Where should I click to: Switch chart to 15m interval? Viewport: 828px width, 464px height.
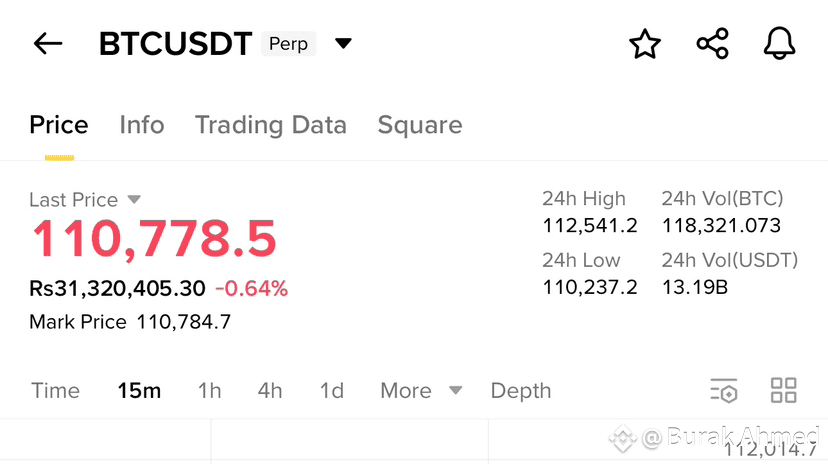click(139, 391)
